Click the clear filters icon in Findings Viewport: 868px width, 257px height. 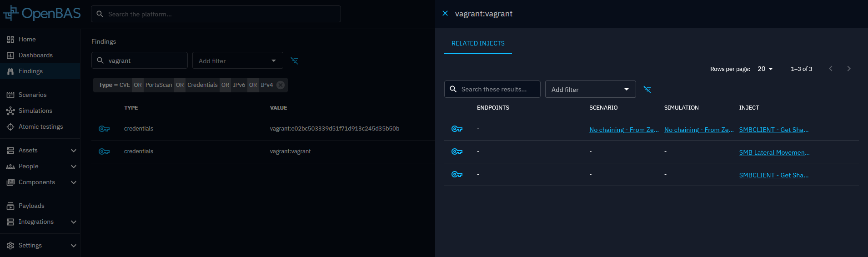[x=295, y=61]
